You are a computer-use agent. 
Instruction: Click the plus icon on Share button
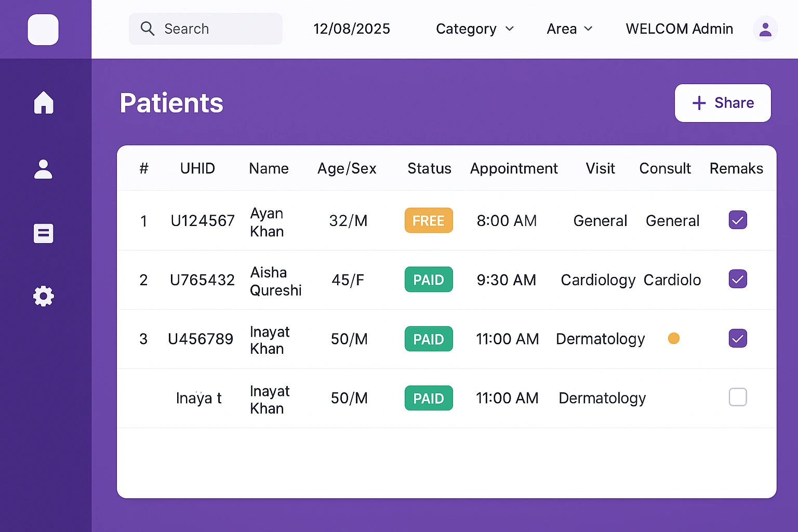(x=699, y=103)
